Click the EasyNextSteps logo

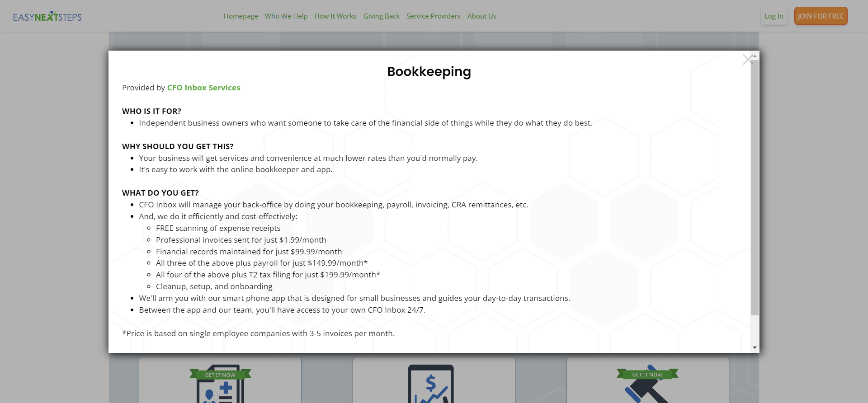(x=47, y=16)
